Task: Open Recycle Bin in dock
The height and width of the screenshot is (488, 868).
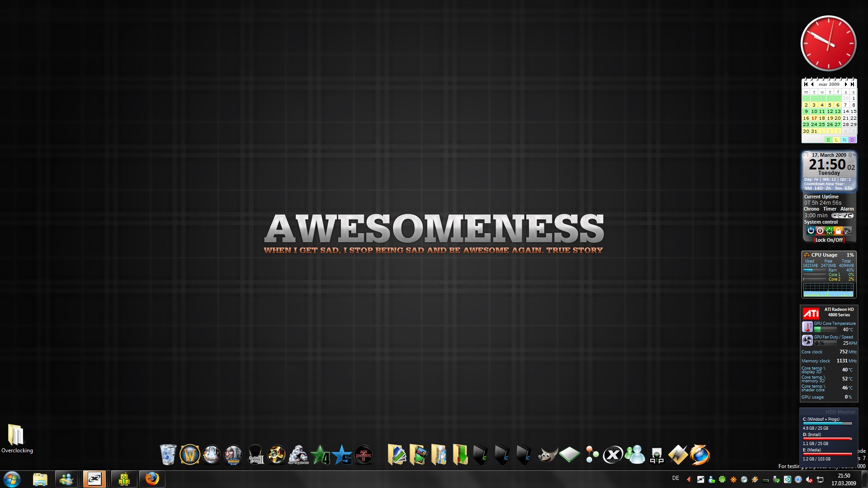Action: [x=168, y=455]
